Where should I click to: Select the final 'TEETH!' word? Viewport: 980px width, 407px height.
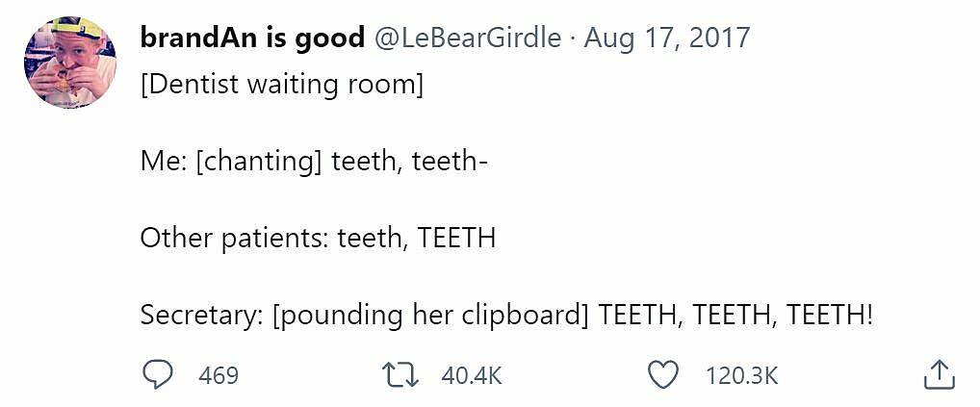coord(829,314)
